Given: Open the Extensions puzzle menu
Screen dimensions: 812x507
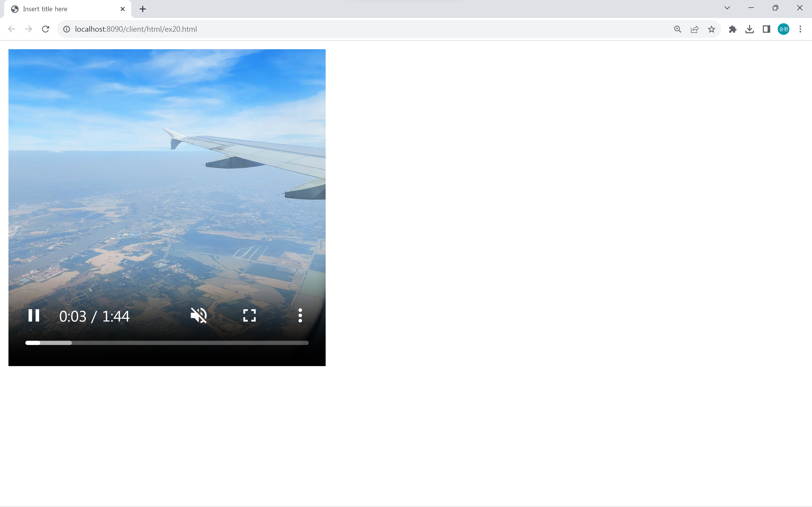Looking at the screenshot, I should pos(732,29).
